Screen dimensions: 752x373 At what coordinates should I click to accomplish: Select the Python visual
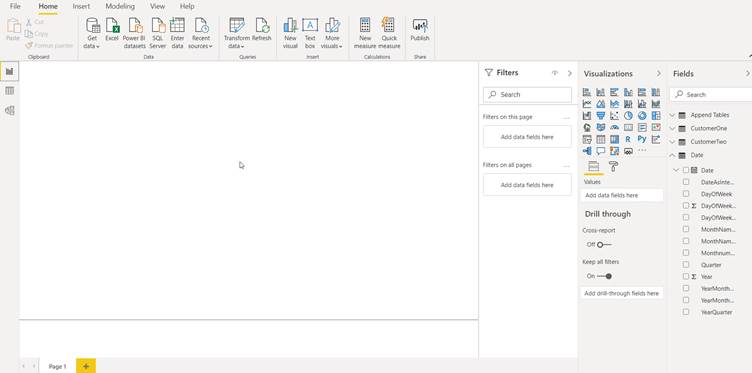click(x=642, y=139)
